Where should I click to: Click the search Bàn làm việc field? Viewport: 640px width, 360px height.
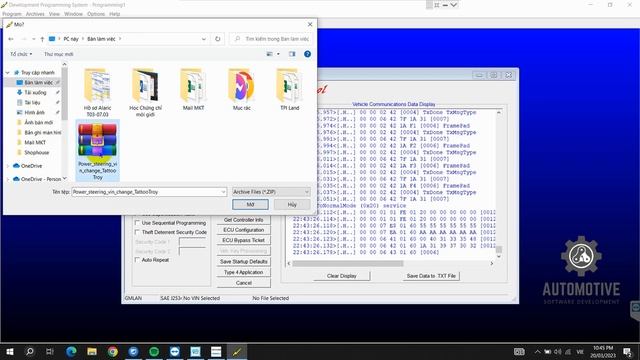[271, 39]
